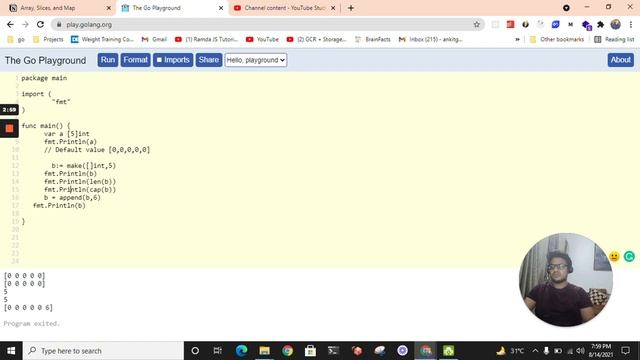The height and width of the screenshot is (360, 640).
Task: Open the Weight Training bookmark
Action: (102, 39)
